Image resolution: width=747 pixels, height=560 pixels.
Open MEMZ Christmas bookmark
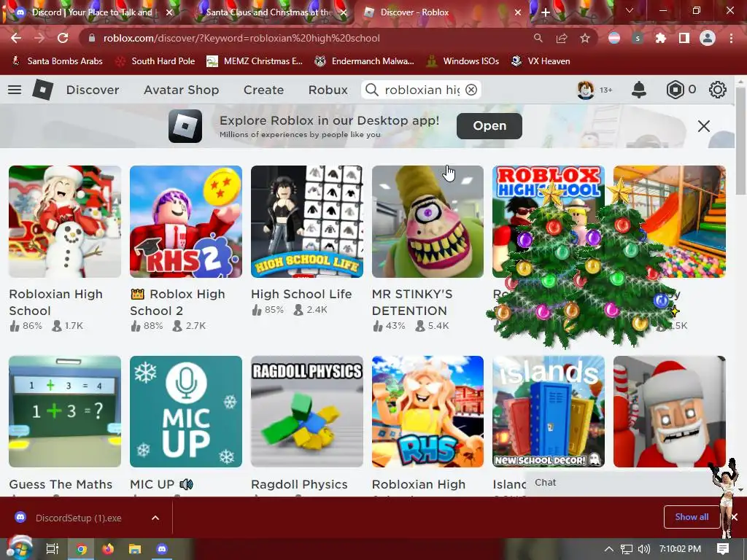click(255, 61)
